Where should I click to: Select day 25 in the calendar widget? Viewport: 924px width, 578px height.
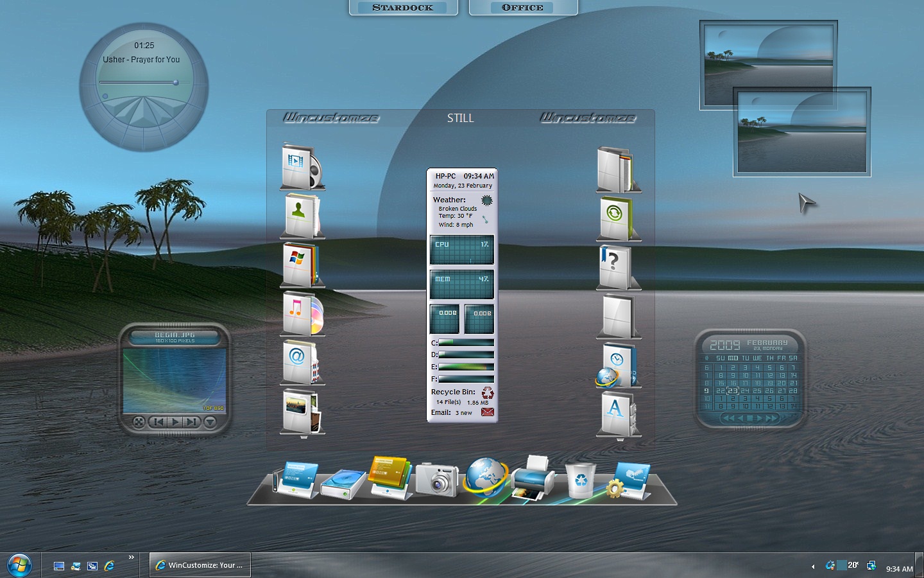(x=757, y=390)
